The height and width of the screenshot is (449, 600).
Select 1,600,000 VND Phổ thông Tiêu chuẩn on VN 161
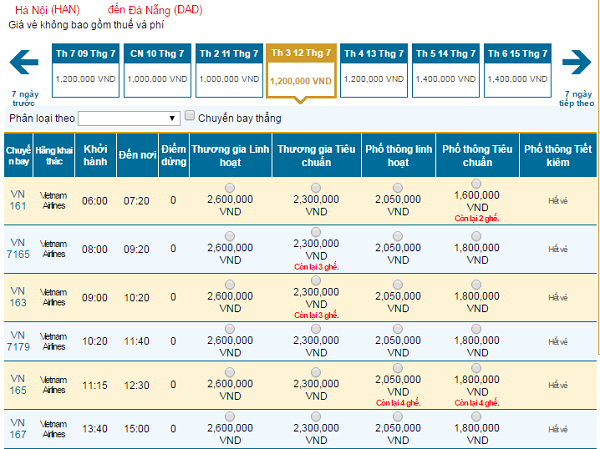point(476,183)
